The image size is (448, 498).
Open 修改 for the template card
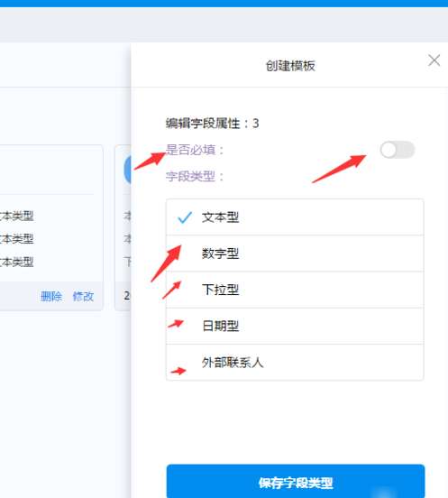click(83, 296)
